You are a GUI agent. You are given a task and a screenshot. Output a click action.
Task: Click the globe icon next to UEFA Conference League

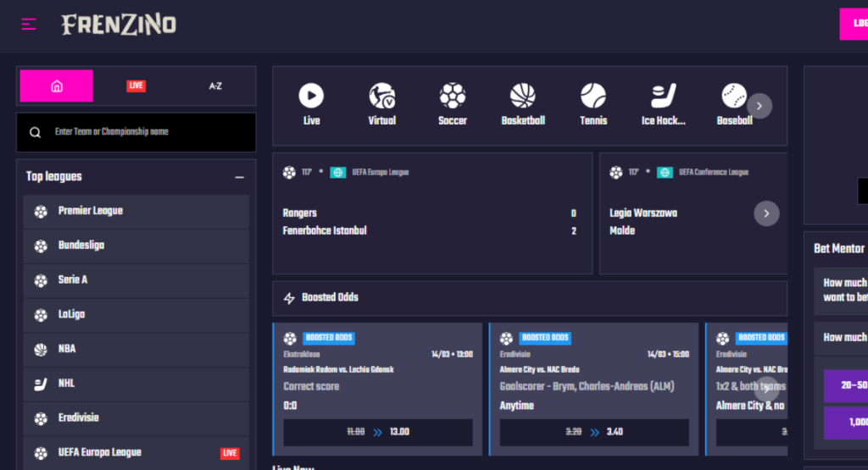[665, 173]
